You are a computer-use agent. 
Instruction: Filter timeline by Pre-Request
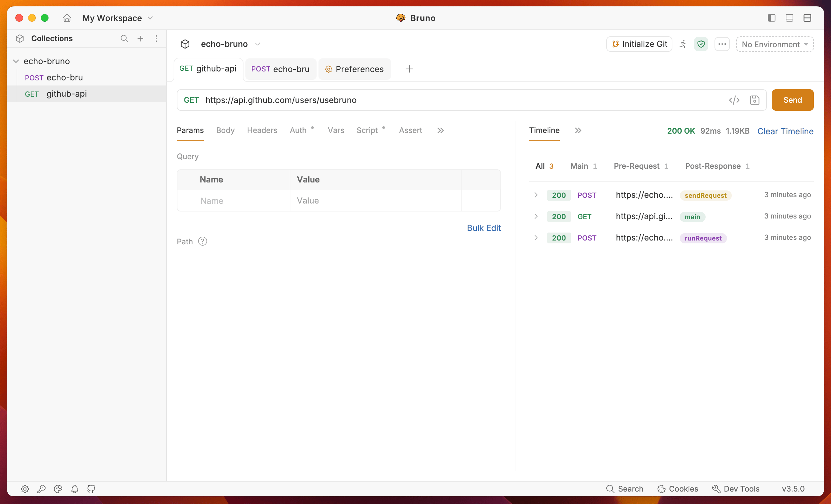click(641, 166)
